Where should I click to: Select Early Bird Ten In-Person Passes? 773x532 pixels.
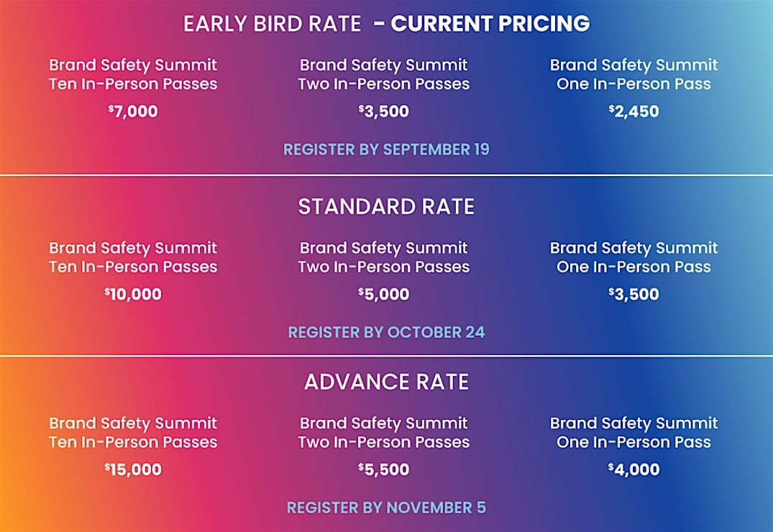[133, 75]
